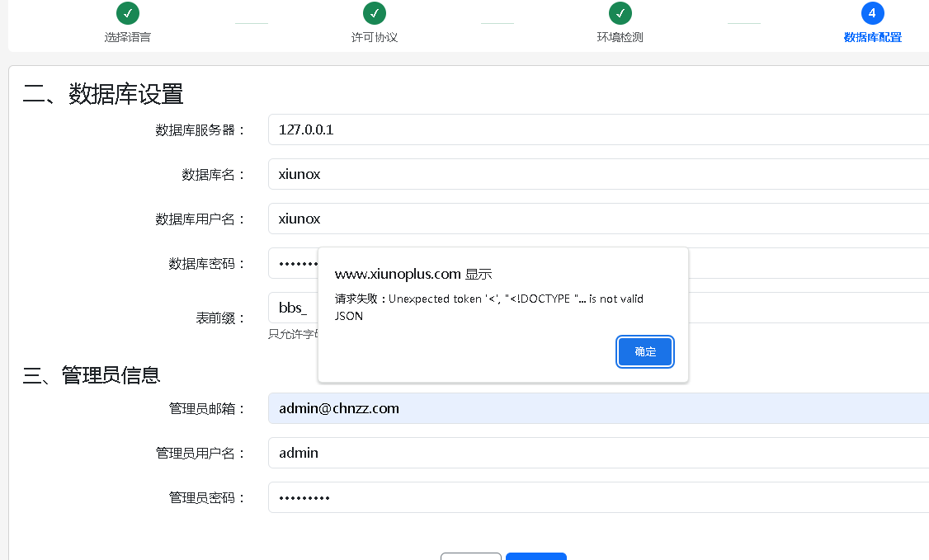Click the 管理员密码： label
Image resolution: width=929 pixels, height=560 pixels.
click(207, 498)
